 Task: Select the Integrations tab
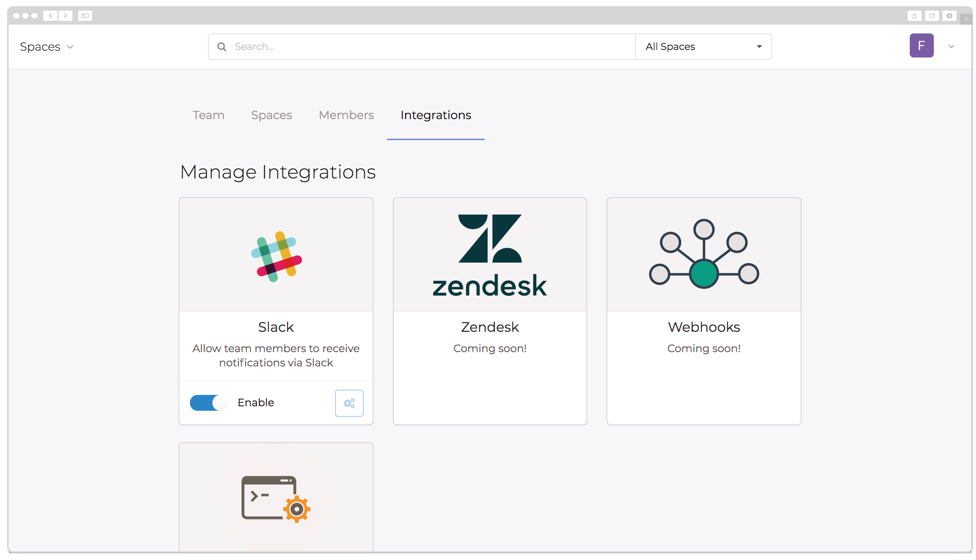click(x=435, y=115)
